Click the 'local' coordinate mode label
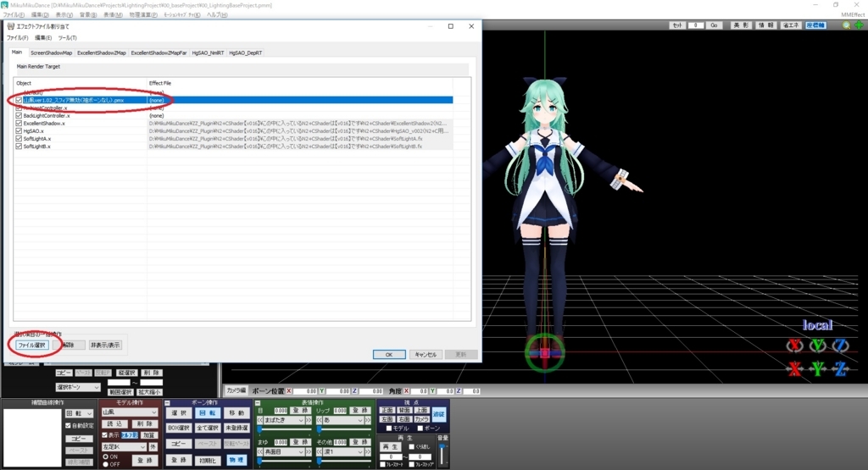The width and height of the screenshot is (868, 470). 818,325
